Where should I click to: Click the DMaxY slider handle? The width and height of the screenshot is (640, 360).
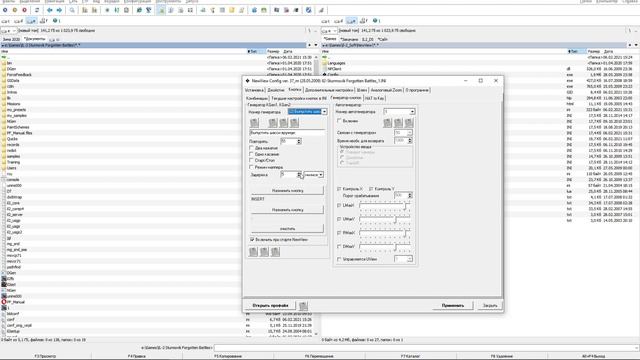(x=395, y=247)
